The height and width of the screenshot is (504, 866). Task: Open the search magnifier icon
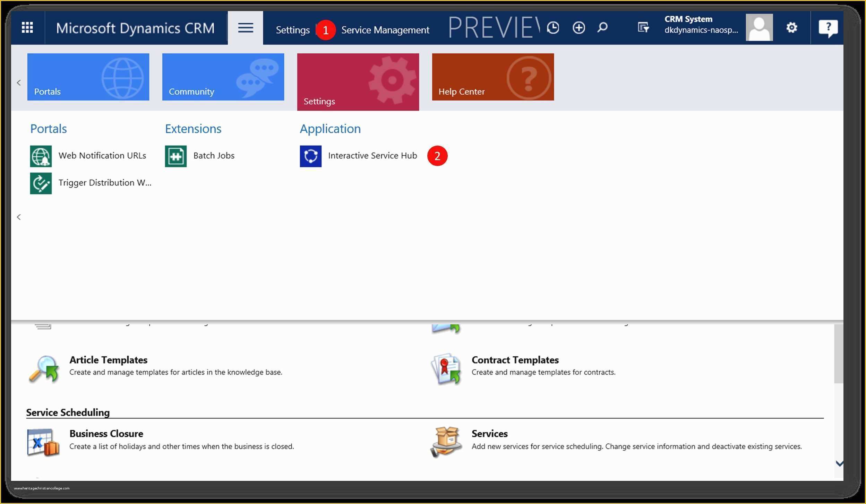pyautogui.click(x=603, y=27)
